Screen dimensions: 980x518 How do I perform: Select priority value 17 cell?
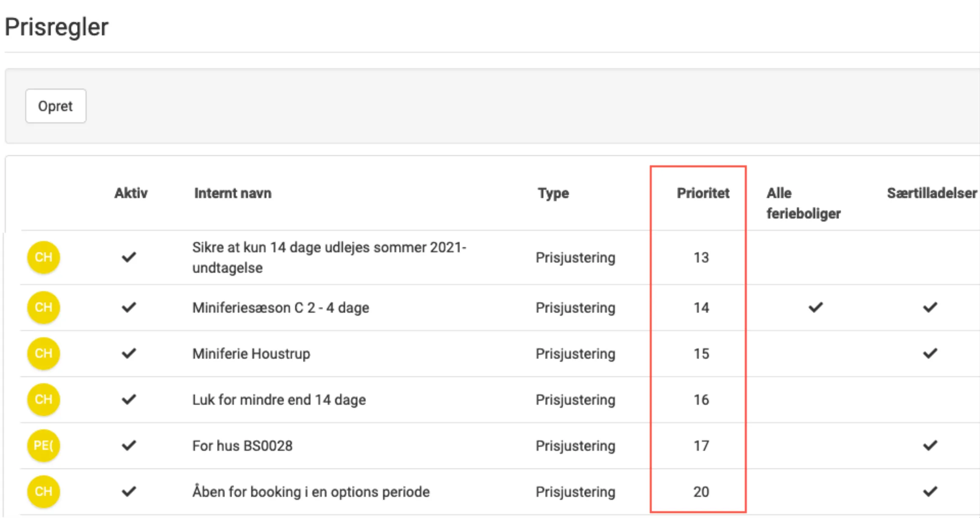[701, 446]
